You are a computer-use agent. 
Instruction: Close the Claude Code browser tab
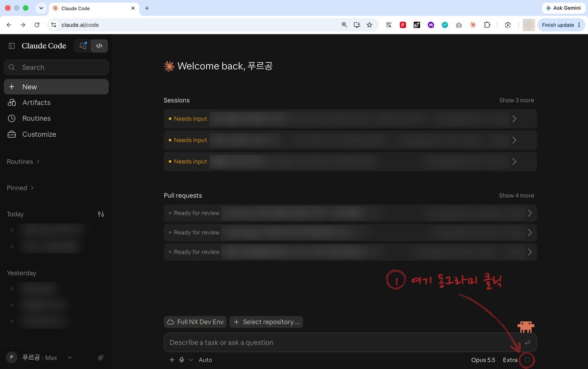(133, 8)
